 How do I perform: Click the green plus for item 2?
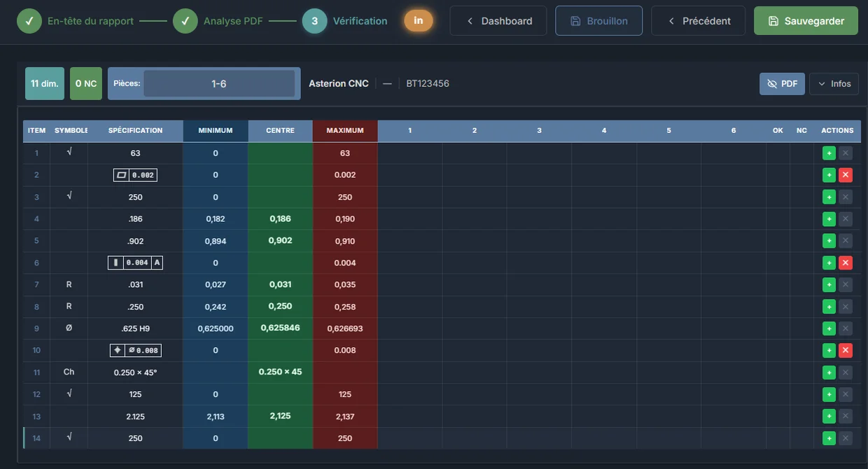coord(829,175)
